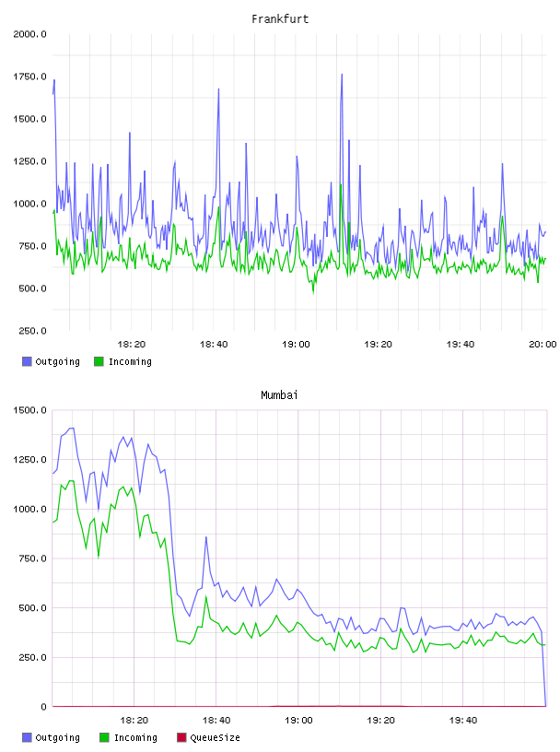Click the 20:00 time label on Frankfurt

click(542, 345)
